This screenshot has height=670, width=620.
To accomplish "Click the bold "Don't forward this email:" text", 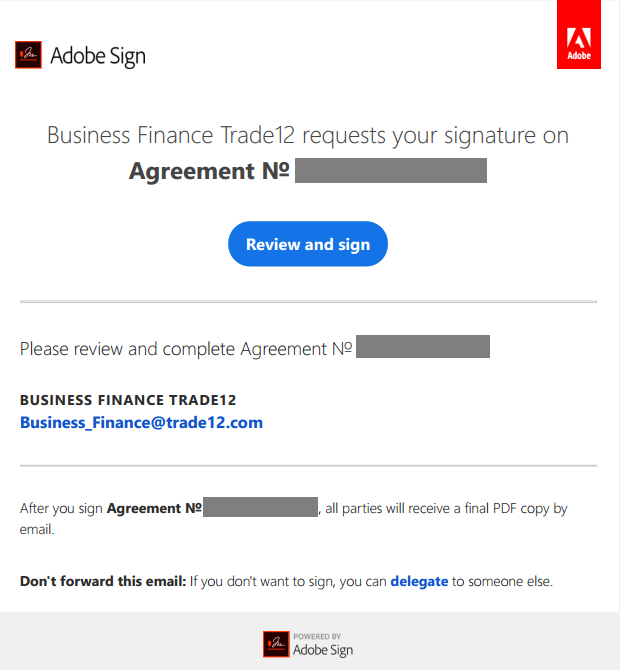I will pyautogui.click(x=103, y=582).
